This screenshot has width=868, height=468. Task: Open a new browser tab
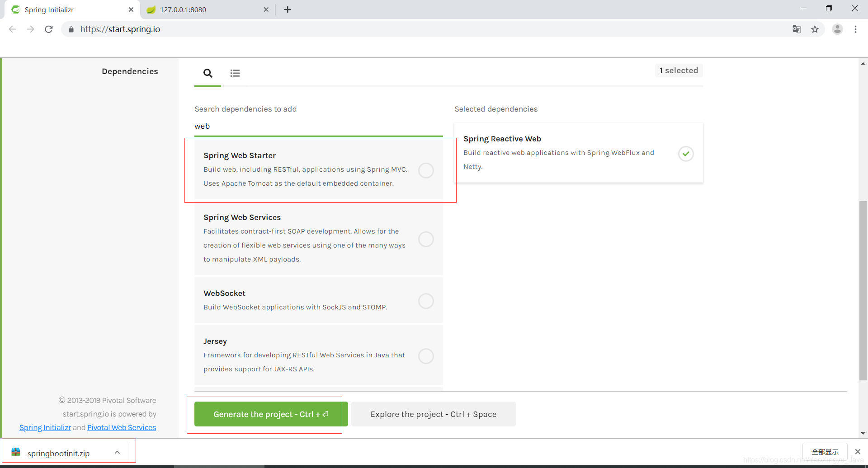(x=288, y=9)
